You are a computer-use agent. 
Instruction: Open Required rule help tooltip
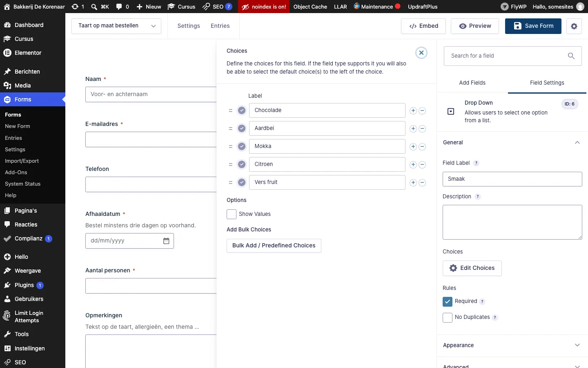[x=482, y=302]
